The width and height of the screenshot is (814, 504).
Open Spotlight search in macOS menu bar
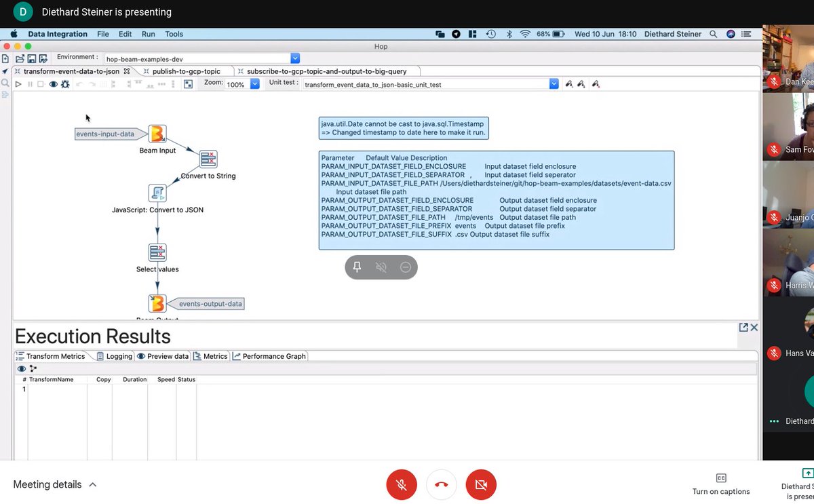713,34
